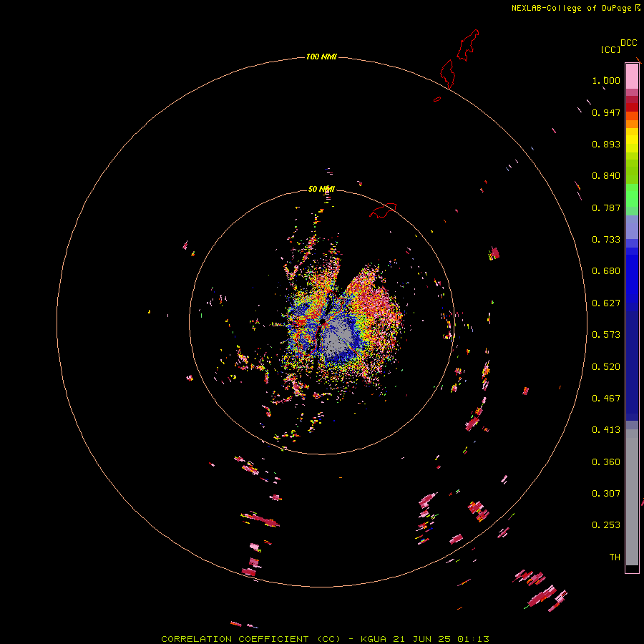Click the red island outline on the 50 NMI ring
This screenshot has height=644, width=644.
click(383, 210)
